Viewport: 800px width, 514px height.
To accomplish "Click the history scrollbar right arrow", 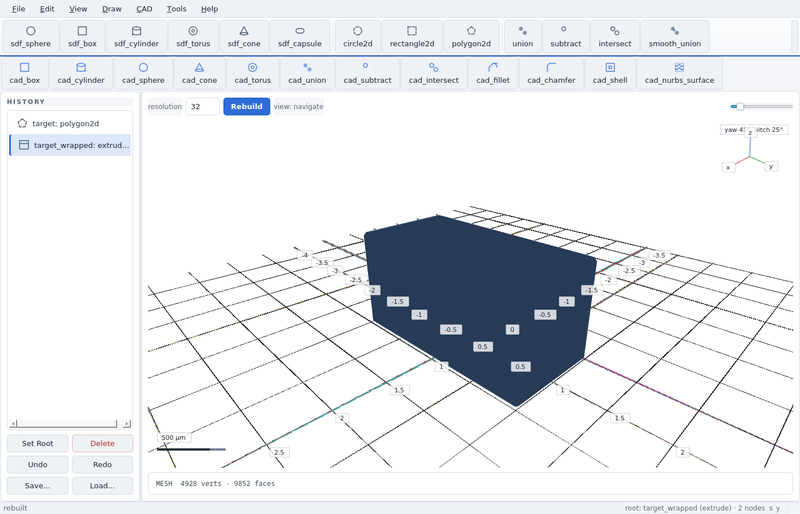I will tap(127, 424).
